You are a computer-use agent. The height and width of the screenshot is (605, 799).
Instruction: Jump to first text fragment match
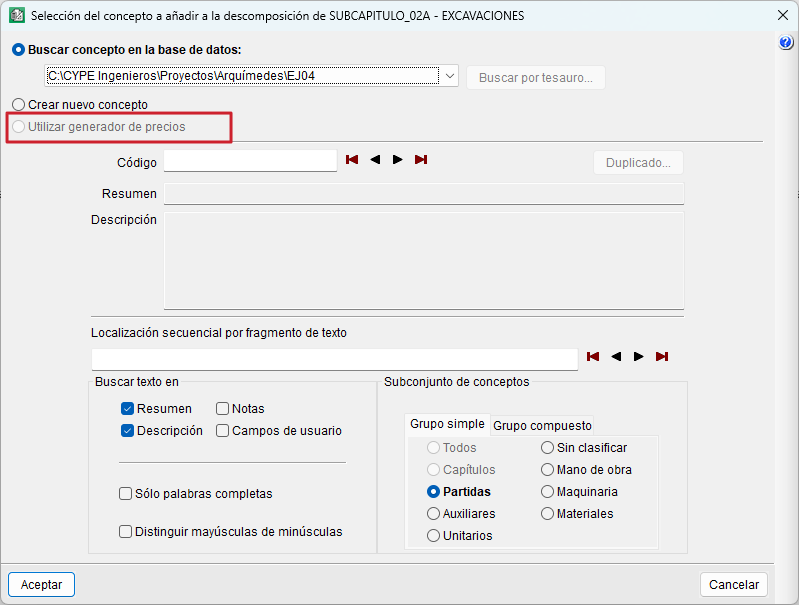coord(593,356)
